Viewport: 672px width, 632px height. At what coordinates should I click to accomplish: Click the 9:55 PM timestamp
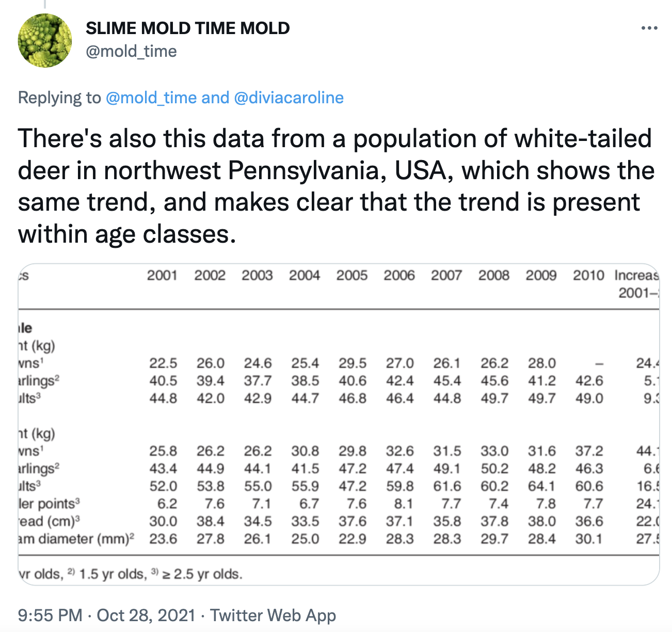click(x=50, y=615)
